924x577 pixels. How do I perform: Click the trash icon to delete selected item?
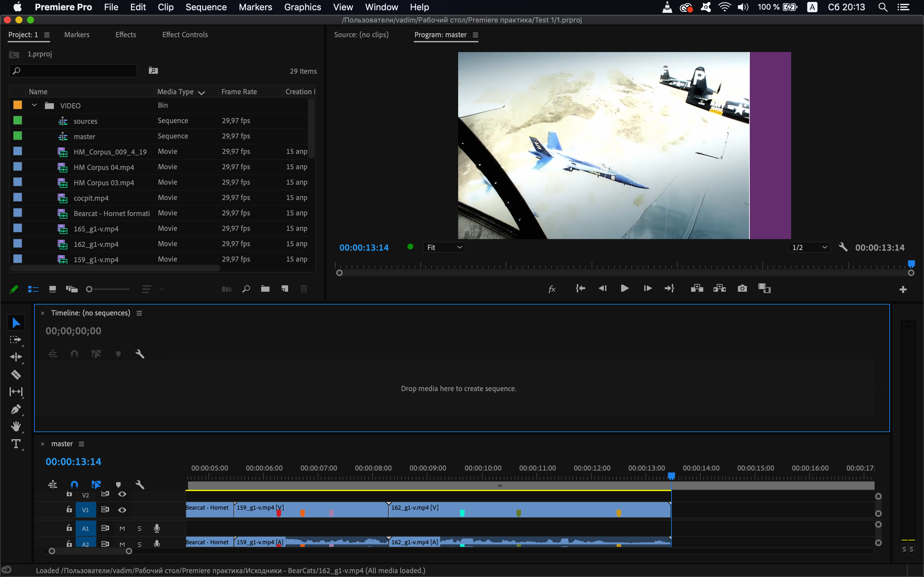pos(304,289)
